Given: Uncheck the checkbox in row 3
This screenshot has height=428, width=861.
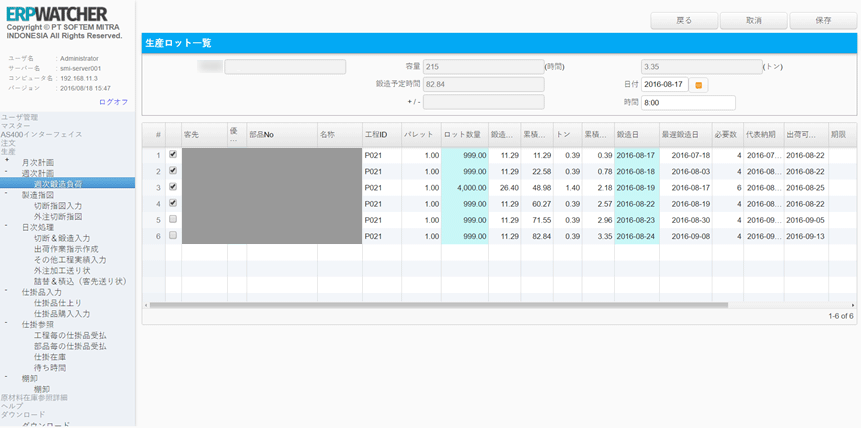Looking at the screenshot, I should [x=173, y=187].
